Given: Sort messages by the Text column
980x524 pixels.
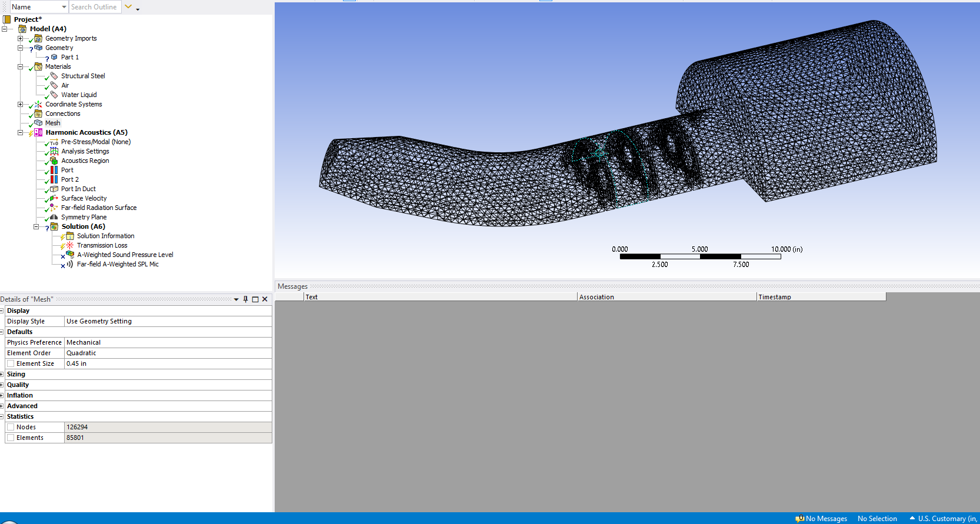Looking at the screenshot, I should (x=441, y=297).
